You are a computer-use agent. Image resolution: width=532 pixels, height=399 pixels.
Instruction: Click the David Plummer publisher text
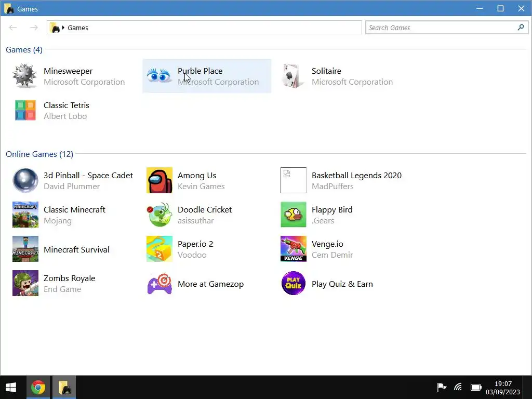[x=72, y=187]
